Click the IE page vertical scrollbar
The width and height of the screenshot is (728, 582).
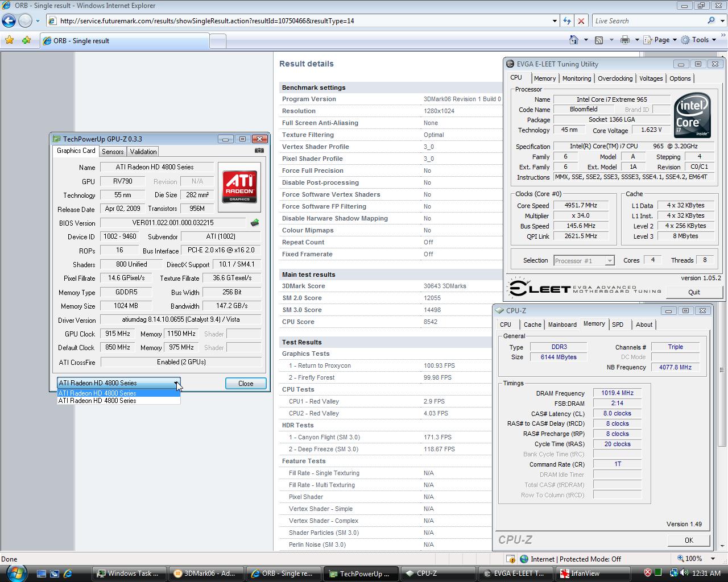coord(722,301)
